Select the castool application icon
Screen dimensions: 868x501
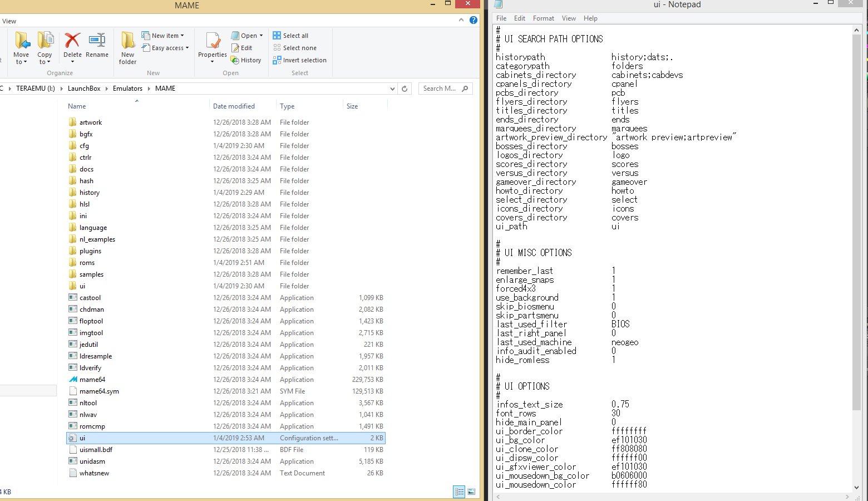pos(73,297)
